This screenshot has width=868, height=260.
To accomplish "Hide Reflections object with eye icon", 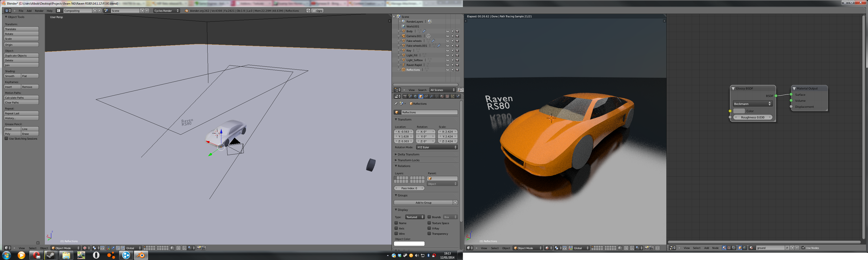I will pos(448,70).
